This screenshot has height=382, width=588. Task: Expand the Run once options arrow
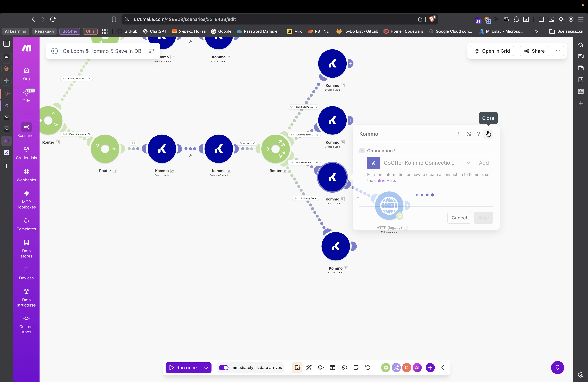coord(206,367)
